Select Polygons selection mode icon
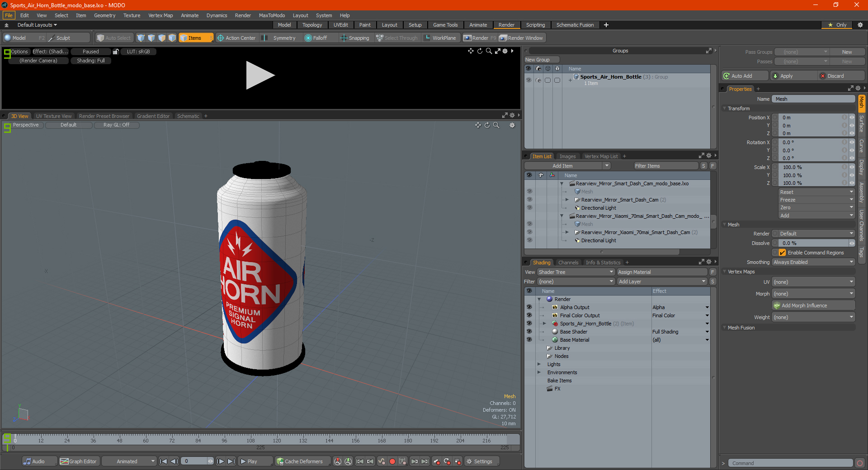 tap(162, 38)
